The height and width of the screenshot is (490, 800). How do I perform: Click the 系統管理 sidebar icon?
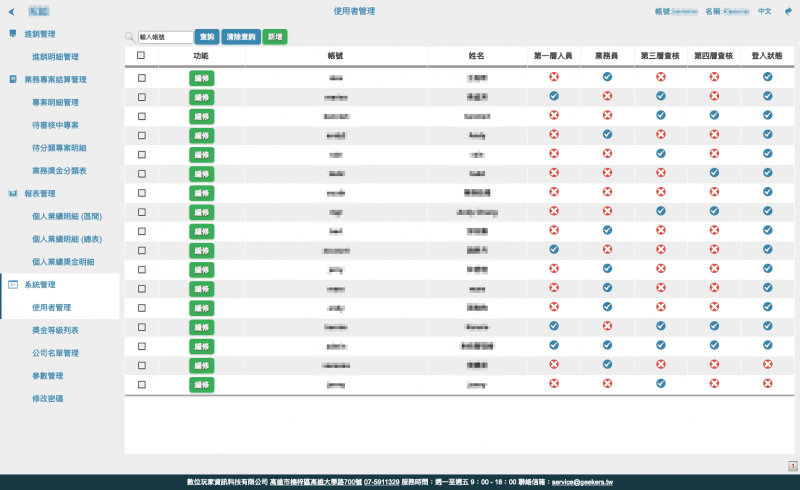[x=13, y=284]
